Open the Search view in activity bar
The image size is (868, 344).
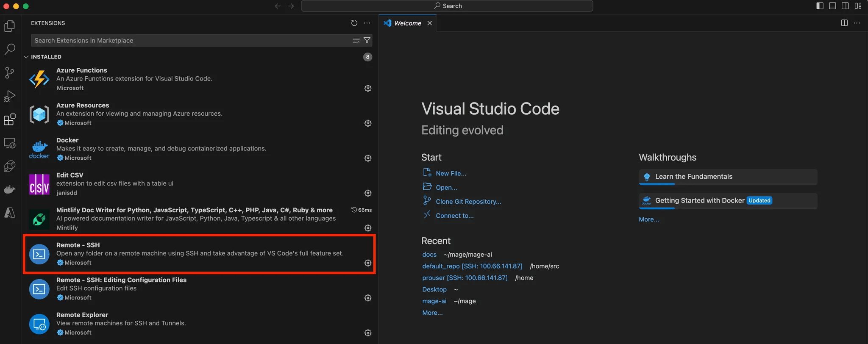click(x=9, y=49)
